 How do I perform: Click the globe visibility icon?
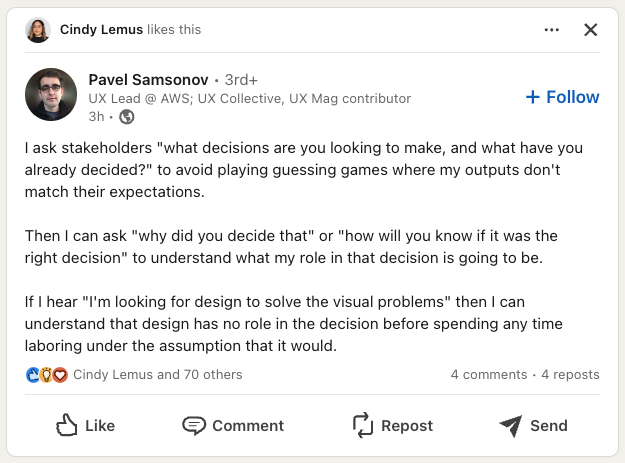(x=127, y=117)
